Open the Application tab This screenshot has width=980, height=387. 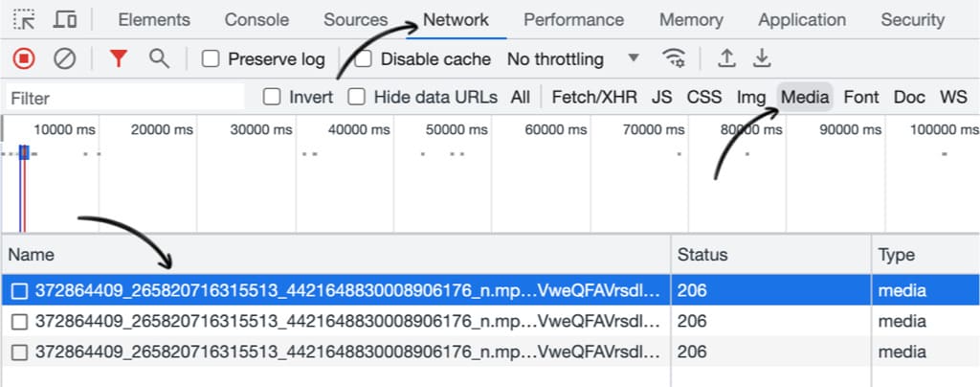click(802, 20)
